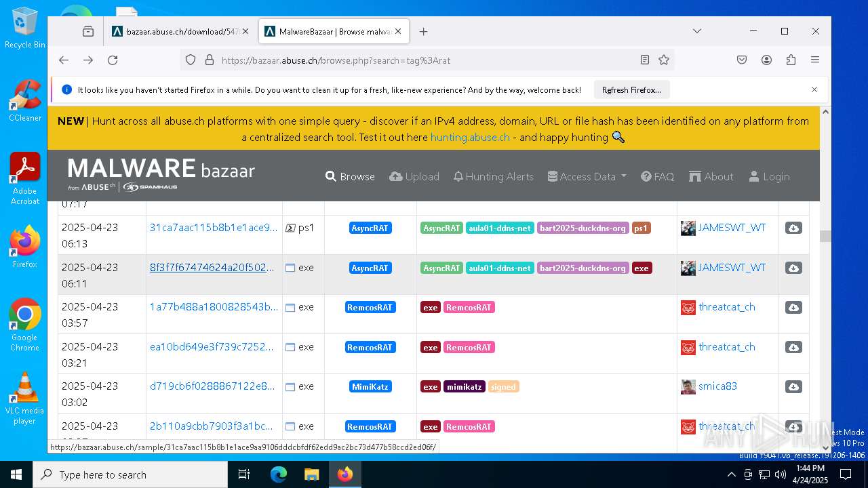Image resolution: width=868 pixels, height=488 pixels.
Task: Open reporter JAMESWT_WT in ps1 row
Action: (x=732, y=228)
